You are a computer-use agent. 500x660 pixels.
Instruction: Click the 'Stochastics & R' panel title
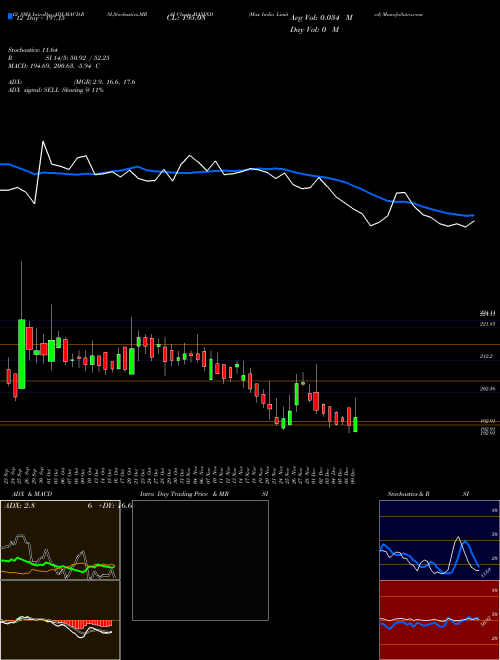click(408, 494)
